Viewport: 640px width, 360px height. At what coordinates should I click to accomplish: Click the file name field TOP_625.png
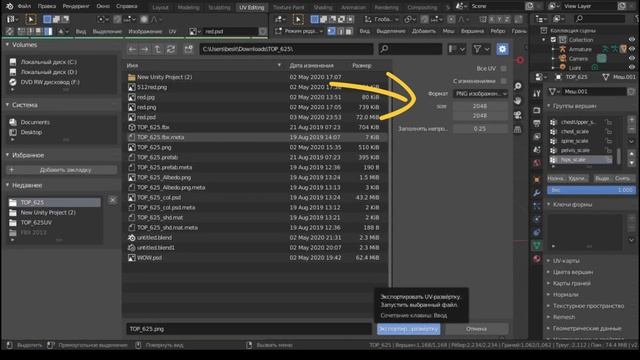tap(249, 329)
